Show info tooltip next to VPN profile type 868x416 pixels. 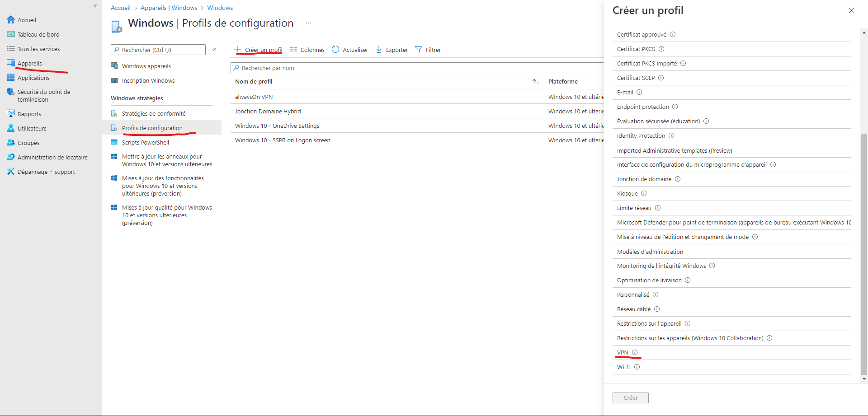pos(635,353)
